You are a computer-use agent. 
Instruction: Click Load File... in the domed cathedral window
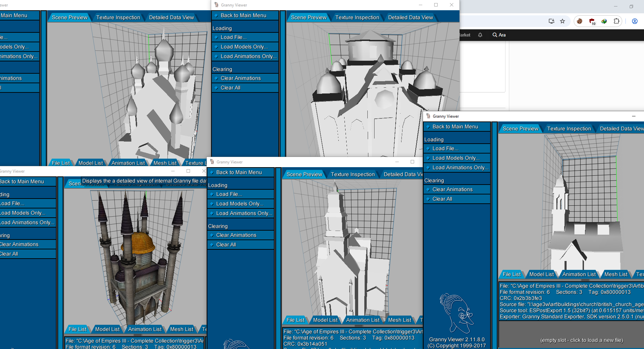(245, 37)
